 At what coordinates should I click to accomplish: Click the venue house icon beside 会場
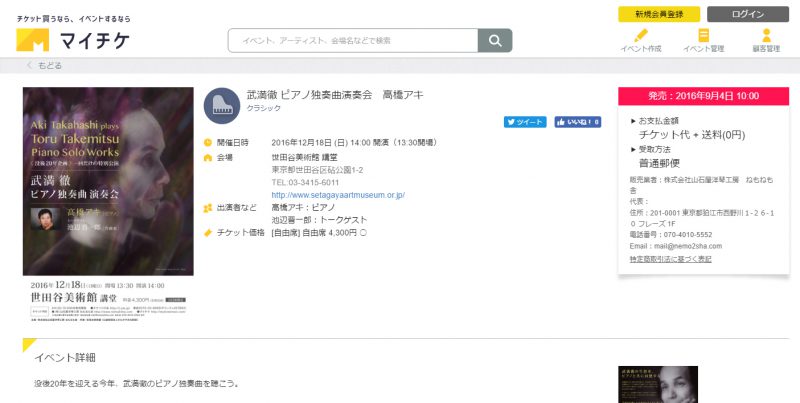[208, 158]
